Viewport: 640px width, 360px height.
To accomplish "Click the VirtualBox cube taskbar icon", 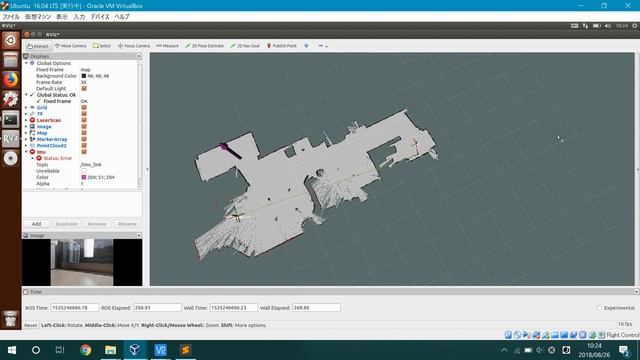I will point(135,350).
